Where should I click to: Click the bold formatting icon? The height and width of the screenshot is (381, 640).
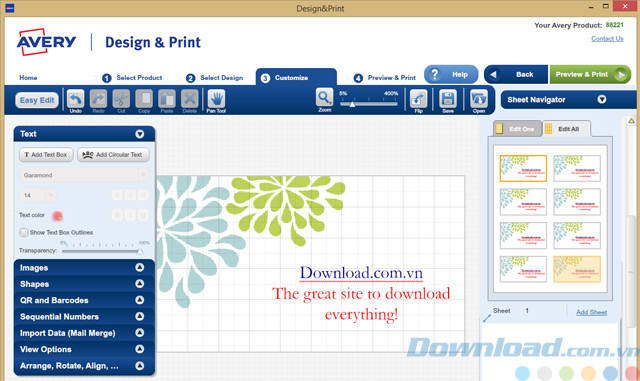pos(117,215)
